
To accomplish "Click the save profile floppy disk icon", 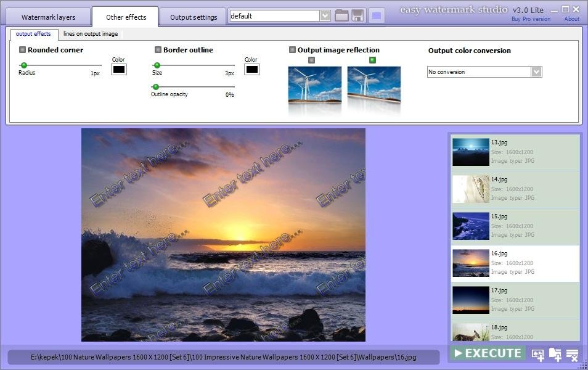I will coord(358,16).
